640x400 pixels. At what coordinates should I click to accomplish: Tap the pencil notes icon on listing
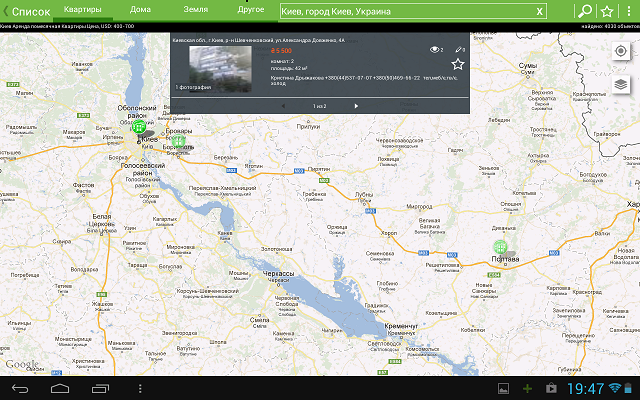(460, 50)
